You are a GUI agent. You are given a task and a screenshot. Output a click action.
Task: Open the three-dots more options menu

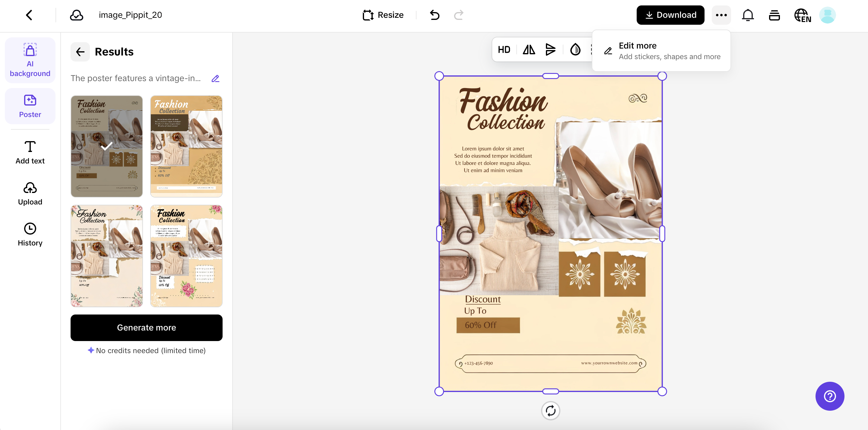721,15
